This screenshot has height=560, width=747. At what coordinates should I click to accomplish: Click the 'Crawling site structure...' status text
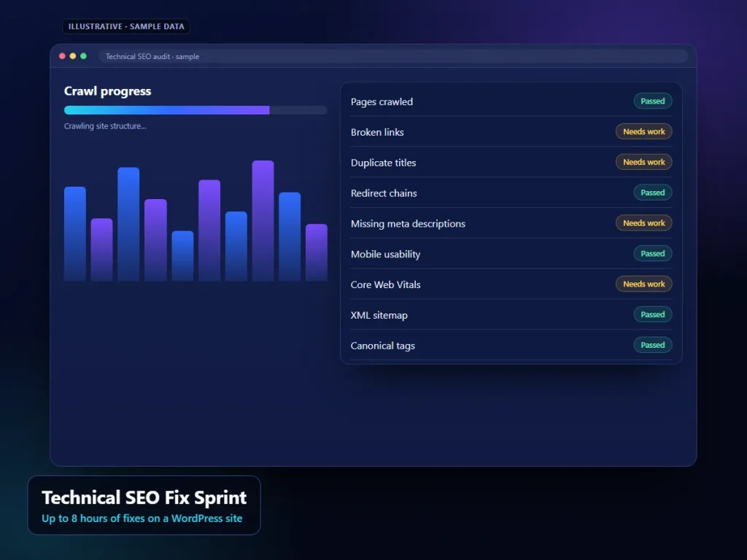click(x=105, y=126)
